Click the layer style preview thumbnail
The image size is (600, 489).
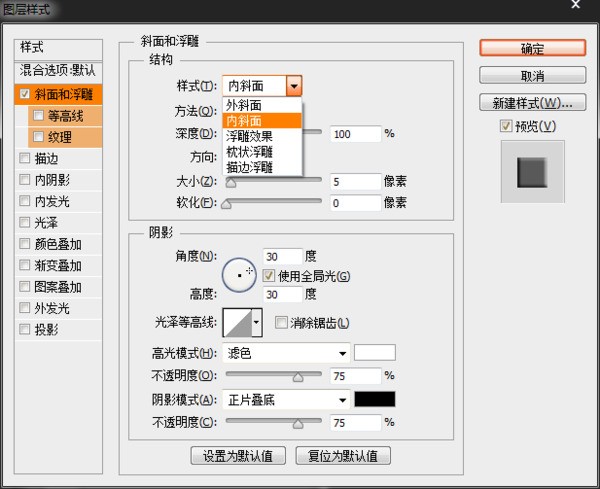[532, 172]
